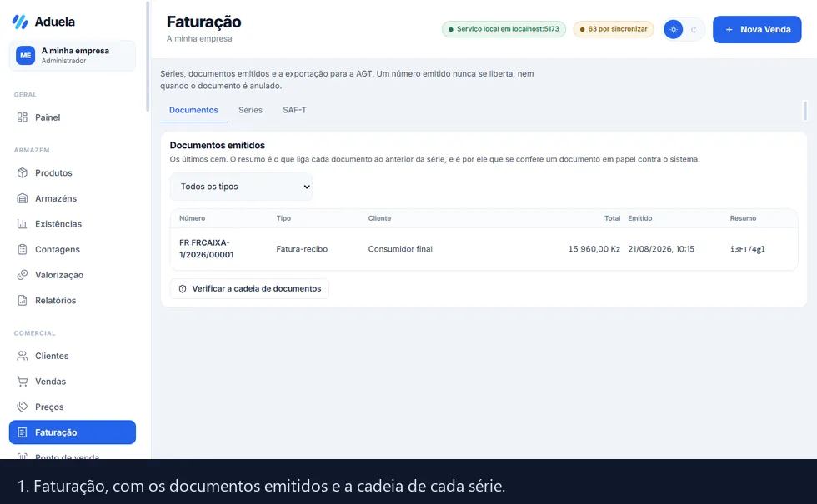Image resolution: width=817 pixels, height=504 pixels.
Task: Click the main content vertical scrollbar
Action: tap(805, 111)
